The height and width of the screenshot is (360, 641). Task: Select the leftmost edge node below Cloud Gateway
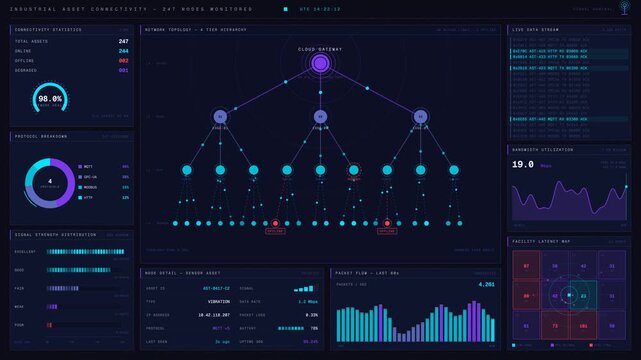pyautogui.click(x=220, y=116)
